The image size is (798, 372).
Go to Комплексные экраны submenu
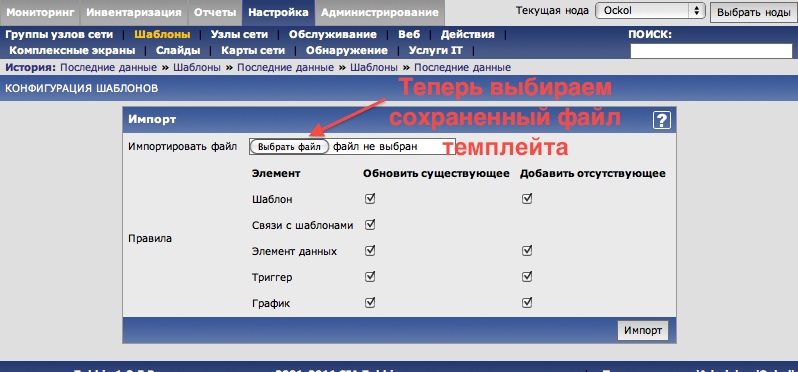pyautogui.click(x=72, y=50)
